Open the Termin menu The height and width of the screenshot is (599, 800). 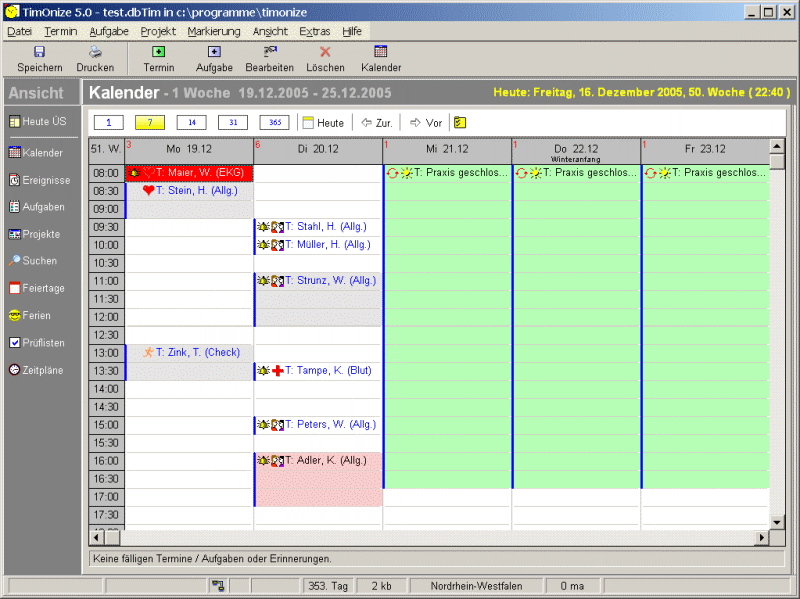(x=61, y=32)
